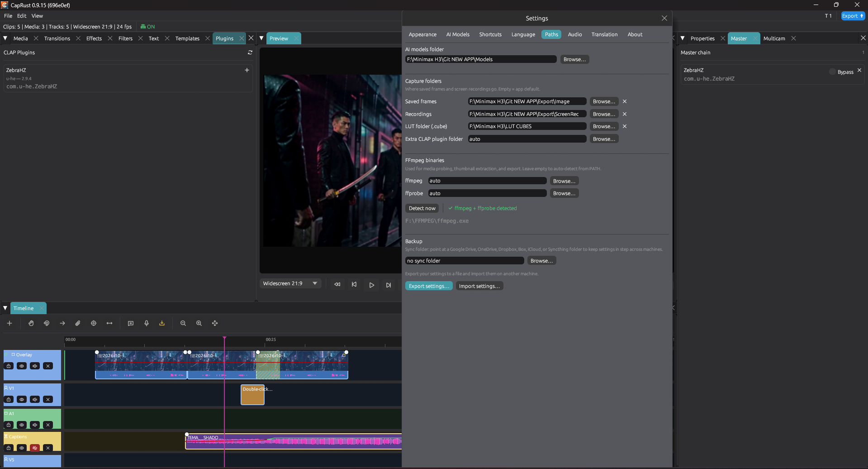Open the Preview panel triangle menu
This screenshot has width=868, height=469.
(x=261, y=38)
